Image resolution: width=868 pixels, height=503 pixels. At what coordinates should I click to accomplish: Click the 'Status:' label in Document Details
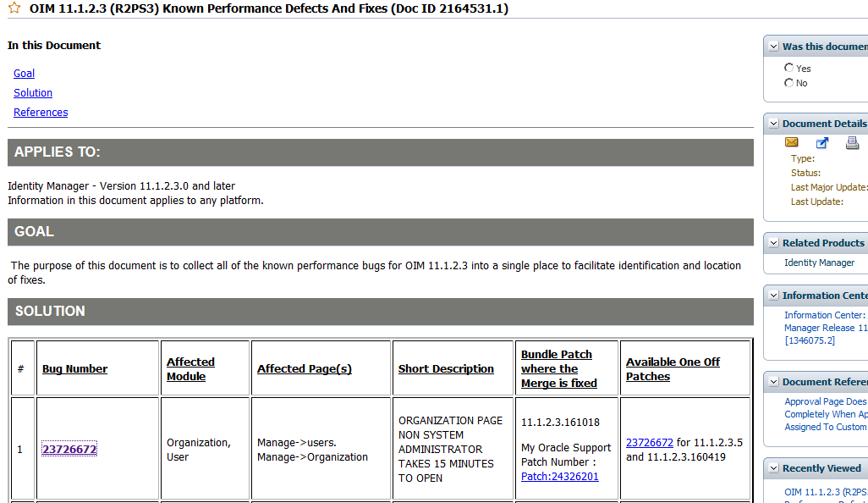point(805,173)
